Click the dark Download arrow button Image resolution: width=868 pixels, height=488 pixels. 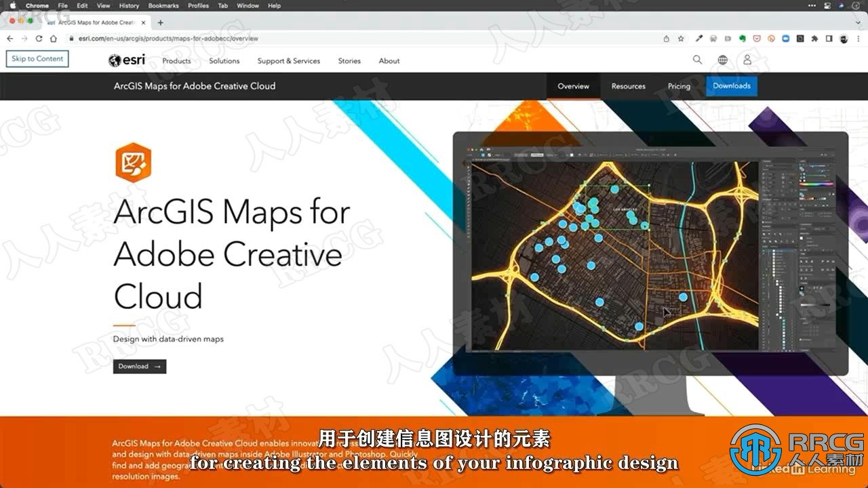(x=140, y=366)
